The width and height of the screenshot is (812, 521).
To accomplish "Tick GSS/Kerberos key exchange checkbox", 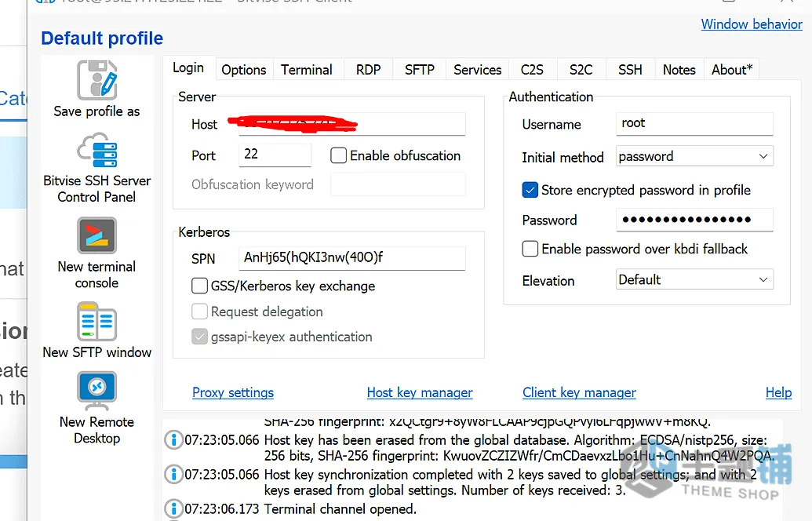I will (199, 286).
